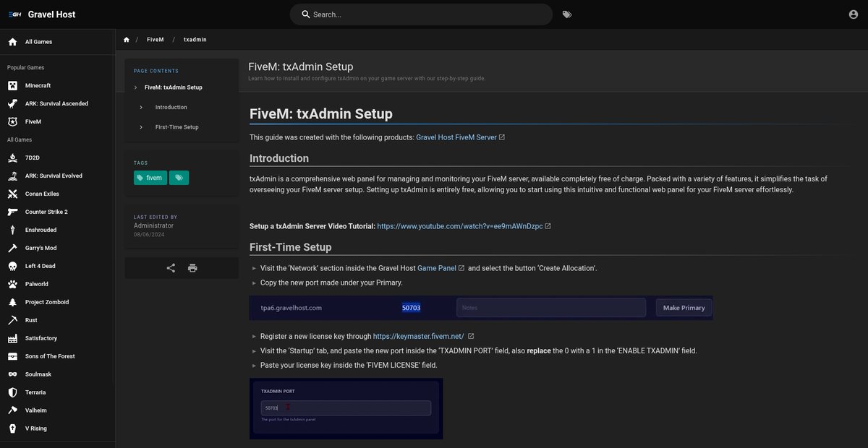The width and height of the screenshot is (868, 448).
Task: Click the print page icon
Action: pos(192,268)
